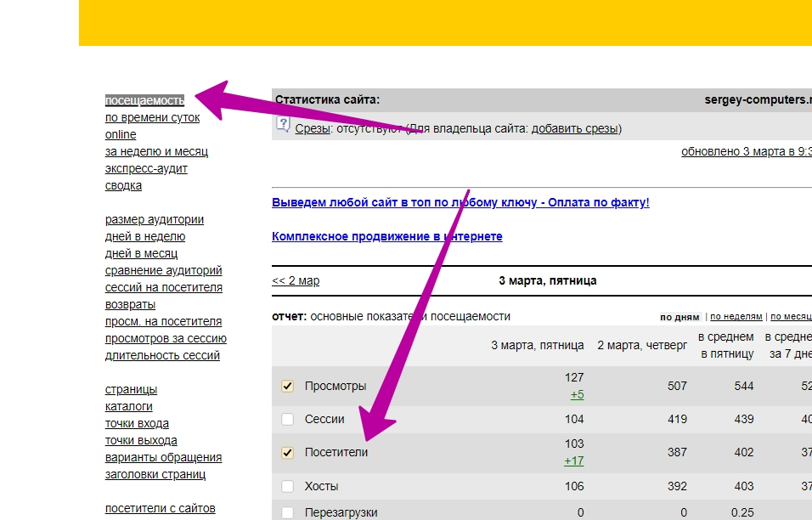The height and width of the screenshot is (520, 812).
Task: Click value 544 in Просмотры row
Action: [x=744, y=386]
